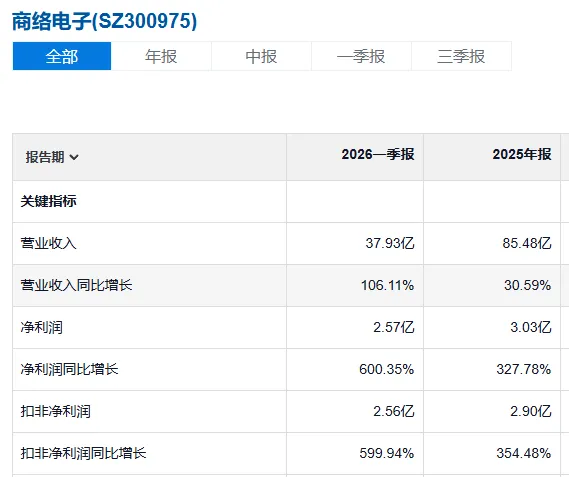Viewport: 569px width, 477px height.
Task: Select the 2026一季报 column header
Action: [378, 154]
